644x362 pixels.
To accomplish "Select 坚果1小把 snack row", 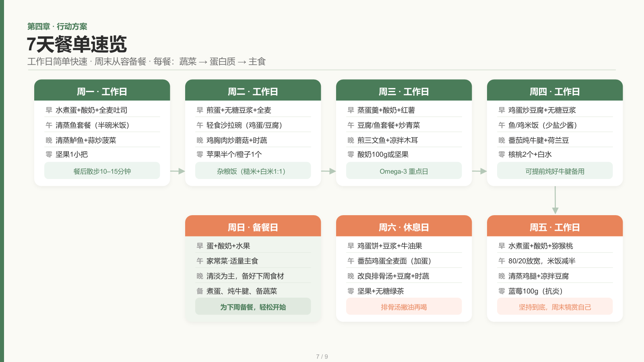I will coord(102,154).
